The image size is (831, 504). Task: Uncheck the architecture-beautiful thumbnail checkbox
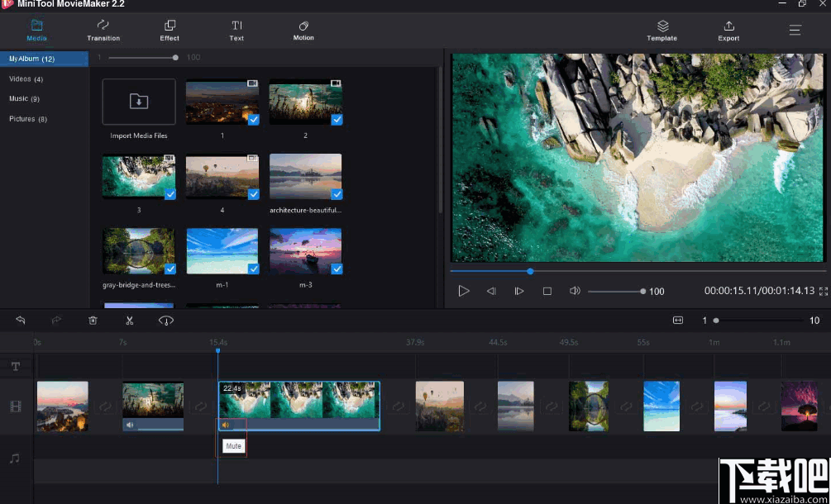pos(337,194)
